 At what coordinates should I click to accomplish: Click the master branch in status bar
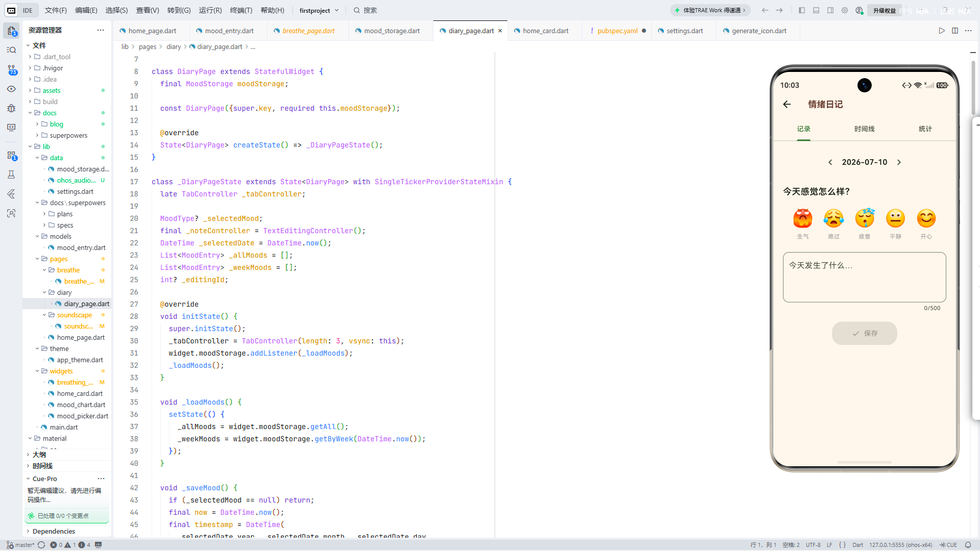(20, 545)
